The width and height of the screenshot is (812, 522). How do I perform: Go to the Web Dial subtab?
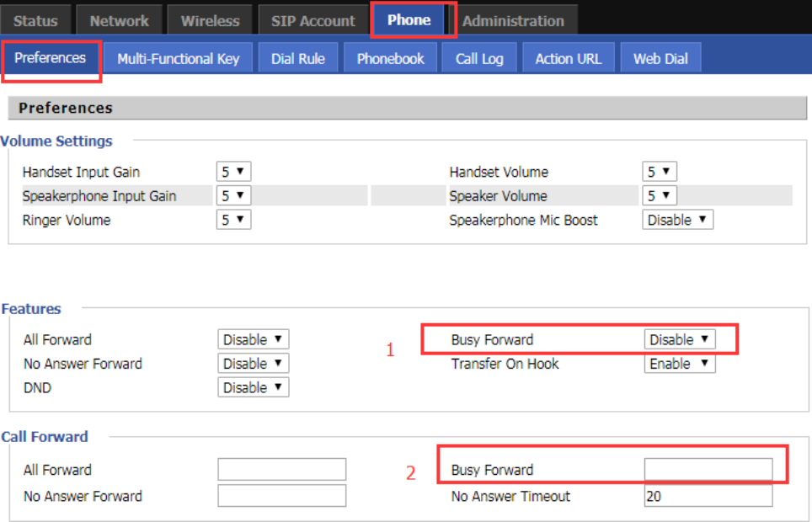(660, 59)
